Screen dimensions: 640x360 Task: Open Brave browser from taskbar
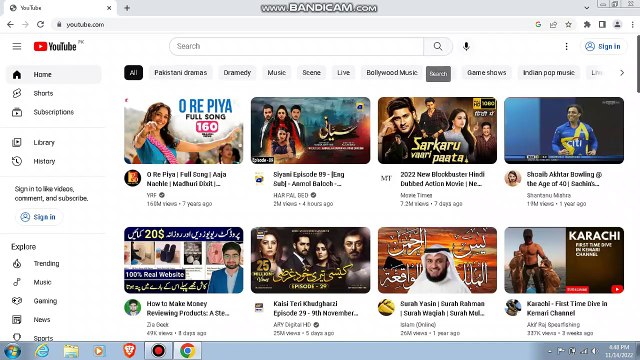pyautogui.click(x=129, y=351)
